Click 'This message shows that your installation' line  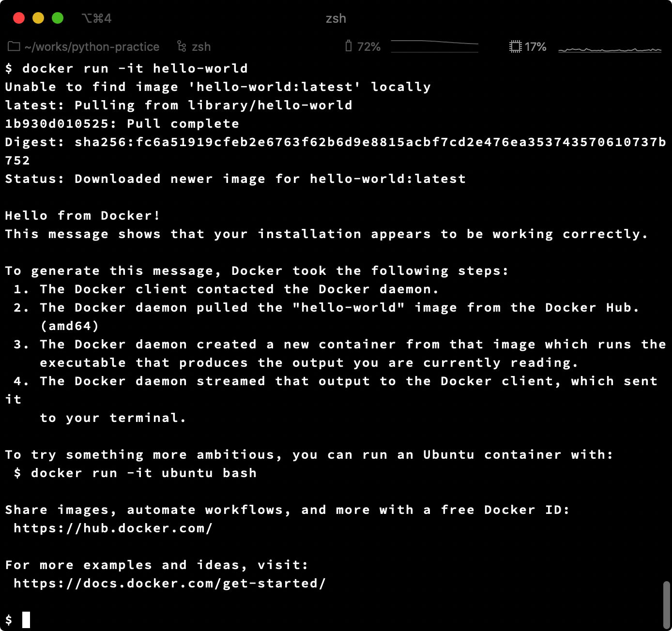point(327,234)
